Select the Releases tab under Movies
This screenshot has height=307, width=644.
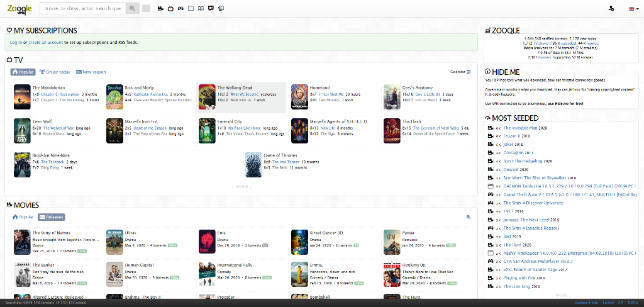[x=52, y=217]
